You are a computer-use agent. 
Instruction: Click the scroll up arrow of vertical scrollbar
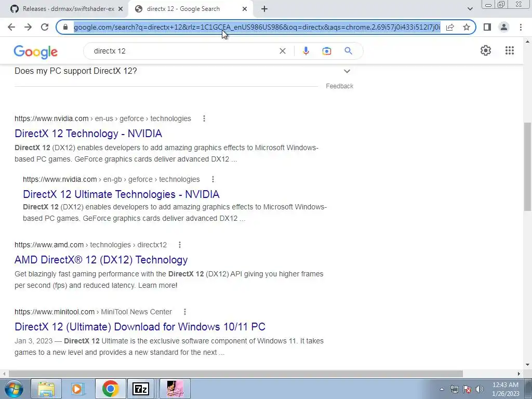527,42
